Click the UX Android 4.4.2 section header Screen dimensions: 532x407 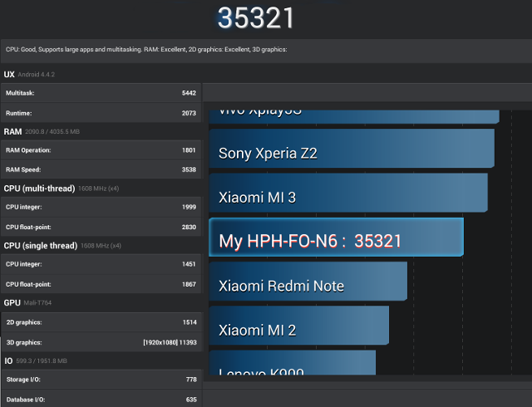click(29, 74)
